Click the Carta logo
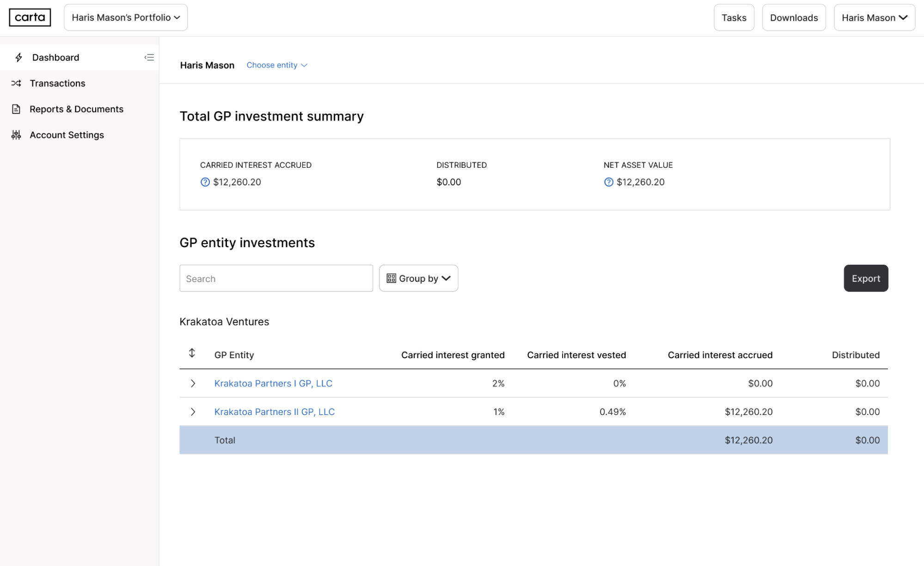This screenshot has height=566, width=924. (x=30, y=18)
